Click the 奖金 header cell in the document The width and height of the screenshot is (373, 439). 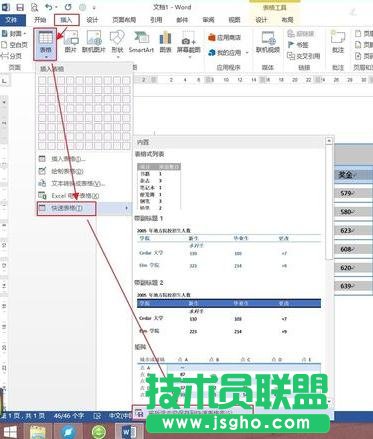pyautogui.click(x=354, y=175)
